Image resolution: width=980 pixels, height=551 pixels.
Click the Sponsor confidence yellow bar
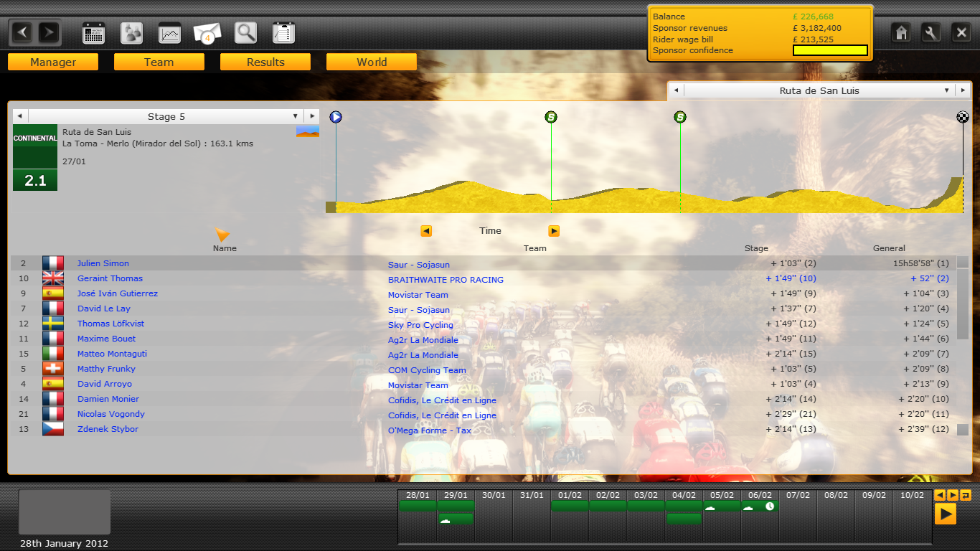tap(830, 50)
